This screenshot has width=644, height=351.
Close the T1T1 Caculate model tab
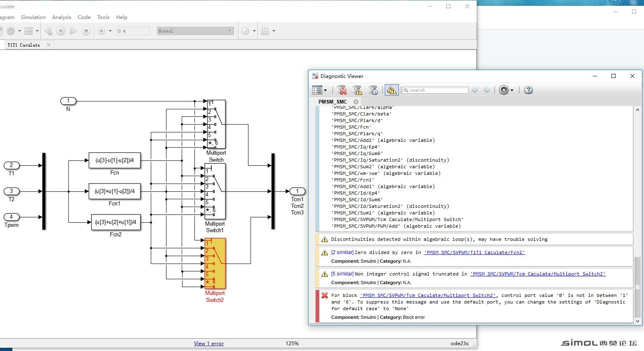click(49, 45)
